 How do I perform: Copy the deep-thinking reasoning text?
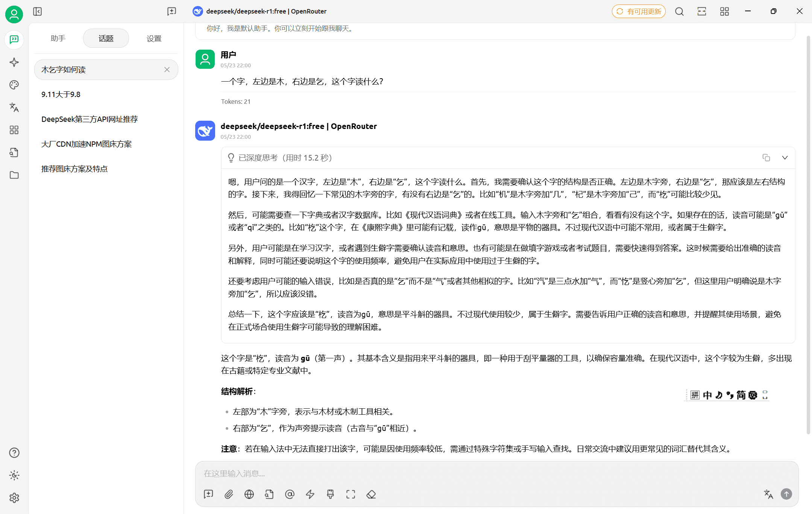point(766,158)
